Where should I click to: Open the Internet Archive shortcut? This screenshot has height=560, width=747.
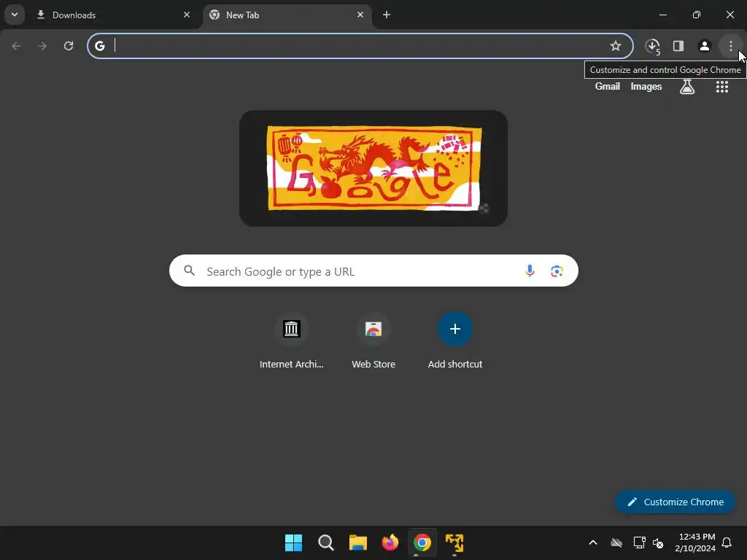(292, 341)
